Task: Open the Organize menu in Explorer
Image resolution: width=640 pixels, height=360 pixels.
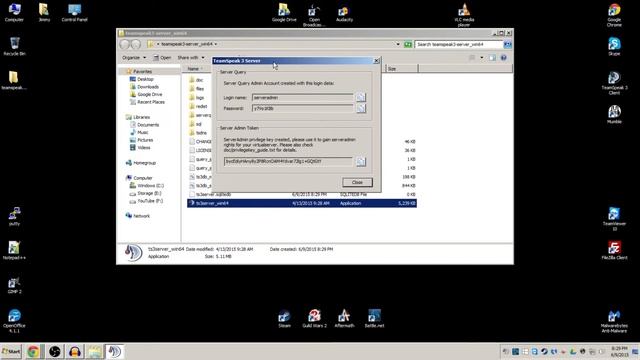Action: (x=134, y=58)
